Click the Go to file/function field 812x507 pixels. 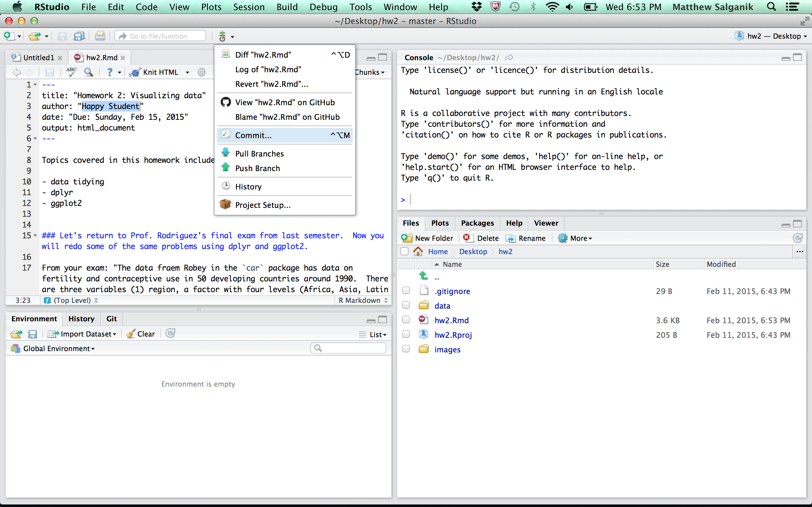[x=161, y=36]
